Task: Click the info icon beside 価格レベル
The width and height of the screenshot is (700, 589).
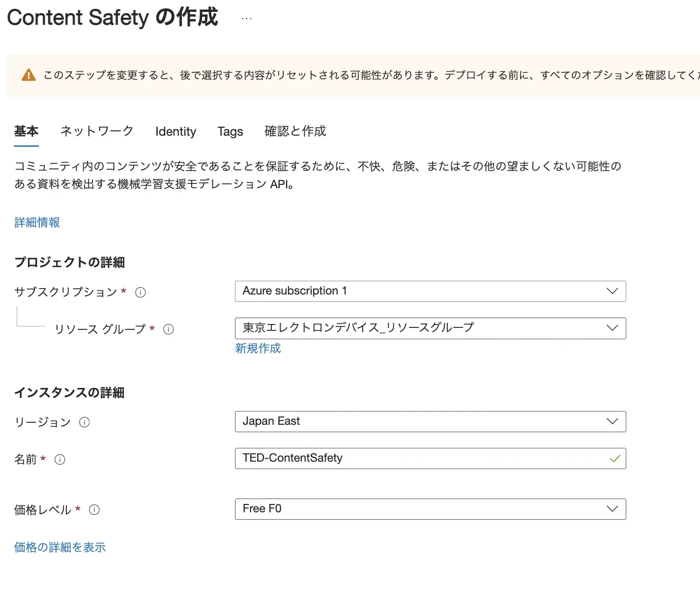Action: (94, 510)
